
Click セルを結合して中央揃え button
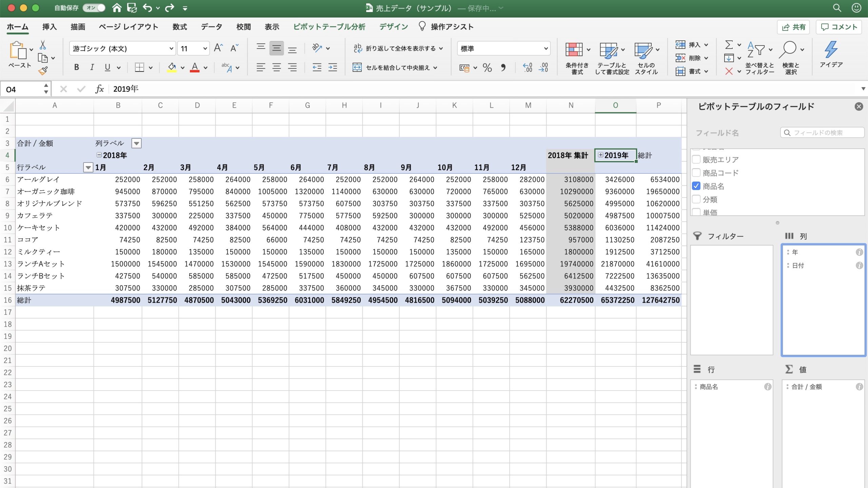point(395,68)
